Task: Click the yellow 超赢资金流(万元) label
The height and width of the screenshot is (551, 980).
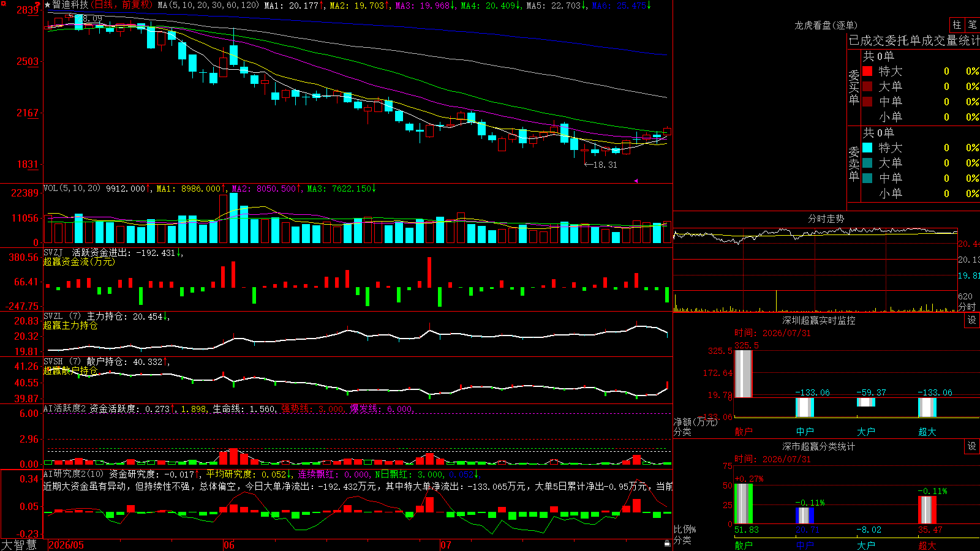Action: tap(79, 261)
